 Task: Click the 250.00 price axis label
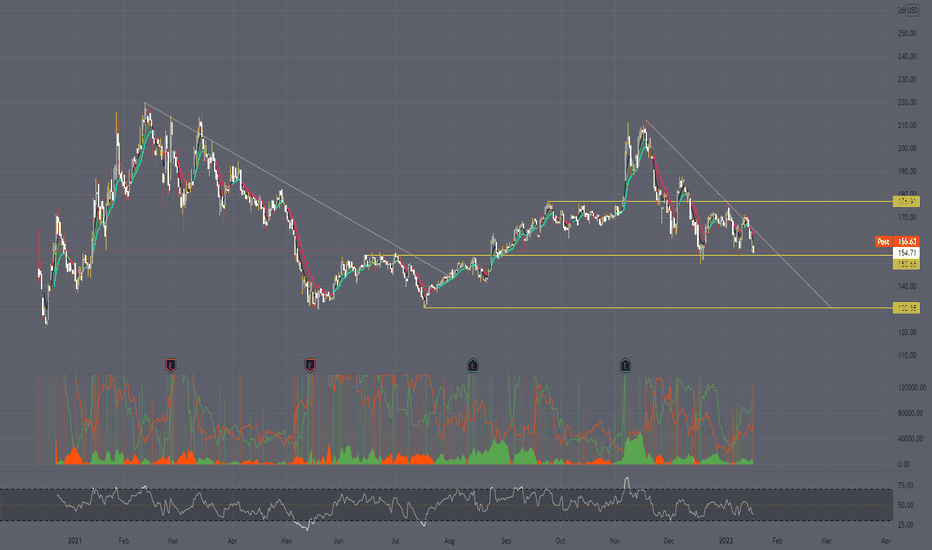[x=907, y=33]
